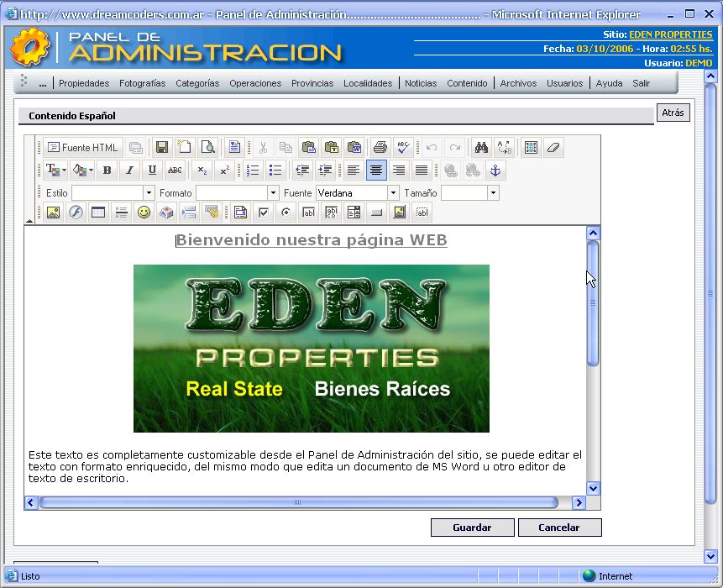Image resolution: width=723 pixels, height=588 pixels.
Task: Open the Tamaño dropdown
Action: tap(493, 192)
